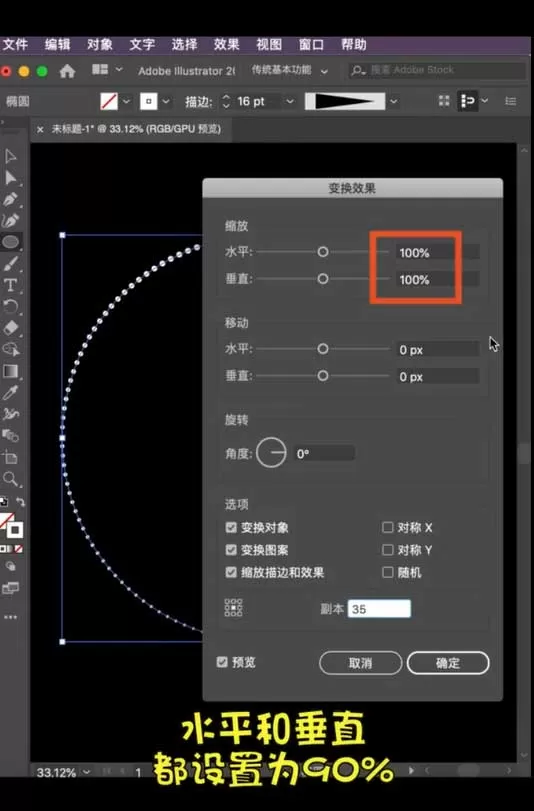The image size is (534, 811).
Task: Toggle the 预览 preview checkbox
Action: click(222, 662)
